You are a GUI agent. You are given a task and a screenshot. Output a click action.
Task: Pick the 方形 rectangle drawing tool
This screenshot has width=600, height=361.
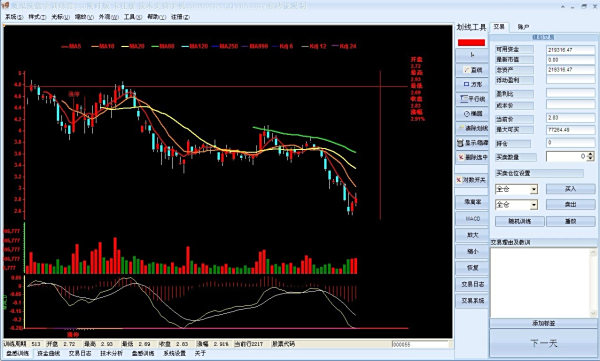pyautogui.click(x=472, y=84)
